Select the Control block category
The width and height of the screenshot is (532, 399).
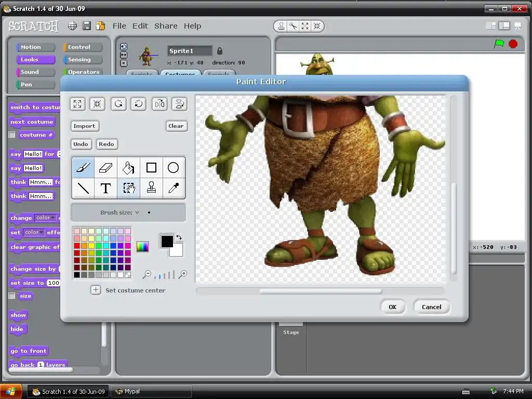point(83,47)
